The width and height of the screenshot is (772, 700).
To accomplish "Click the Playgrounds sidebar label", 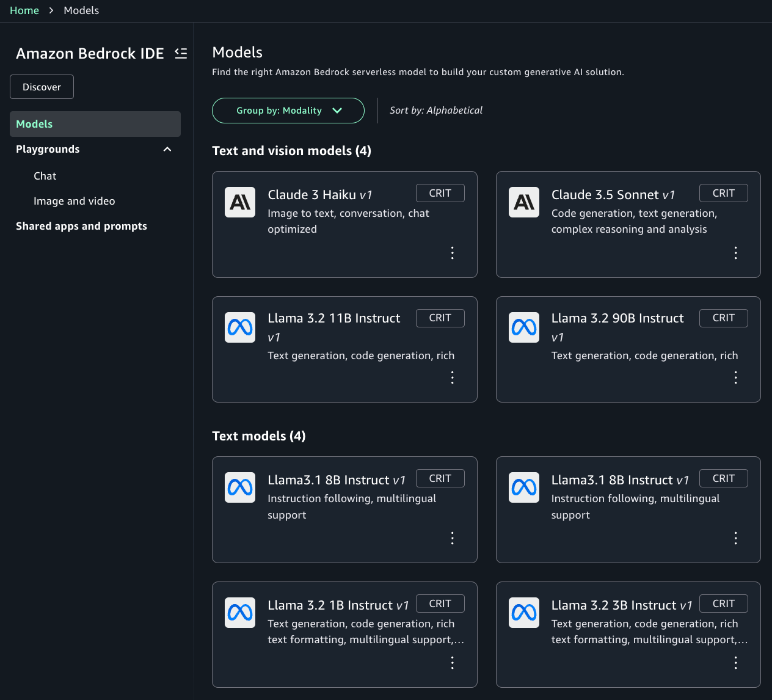I will click(x=48, y=149).
